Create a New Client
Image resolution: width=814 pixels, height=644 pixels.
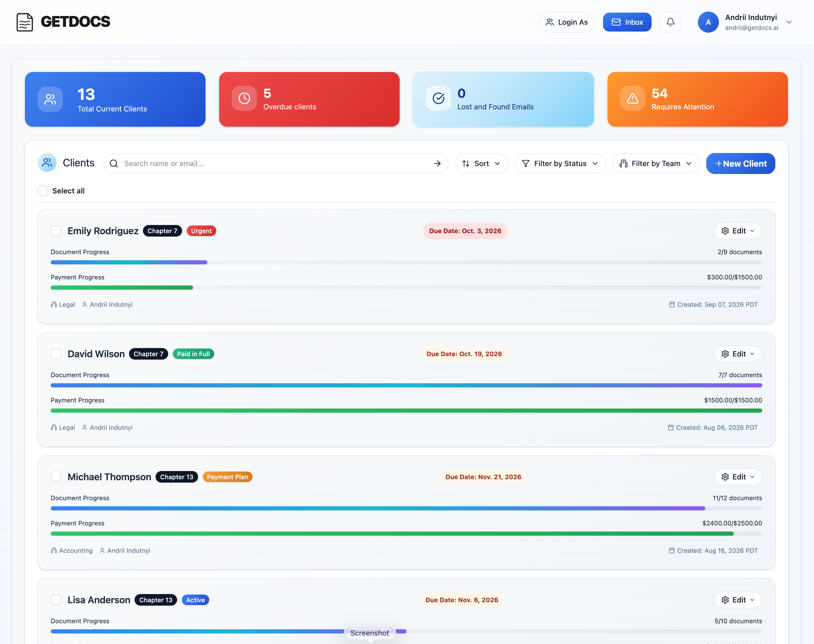tap(740, 163)
